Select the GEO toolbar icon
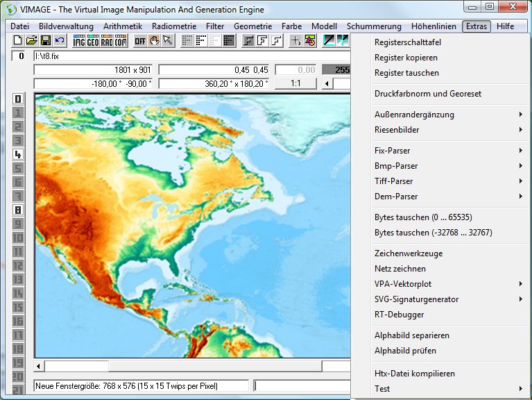The height and width of the screenshot is (400, 532). coord(93,40)
